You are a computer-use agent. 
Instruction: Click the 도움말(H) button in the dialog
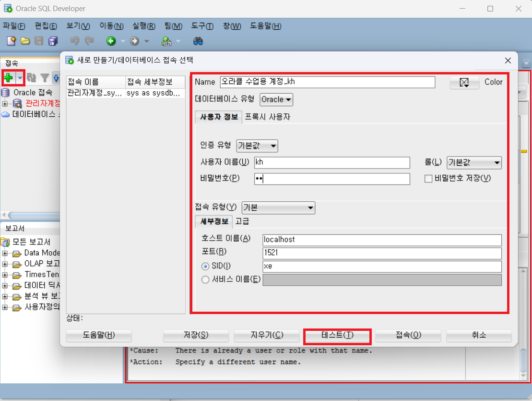99,336
